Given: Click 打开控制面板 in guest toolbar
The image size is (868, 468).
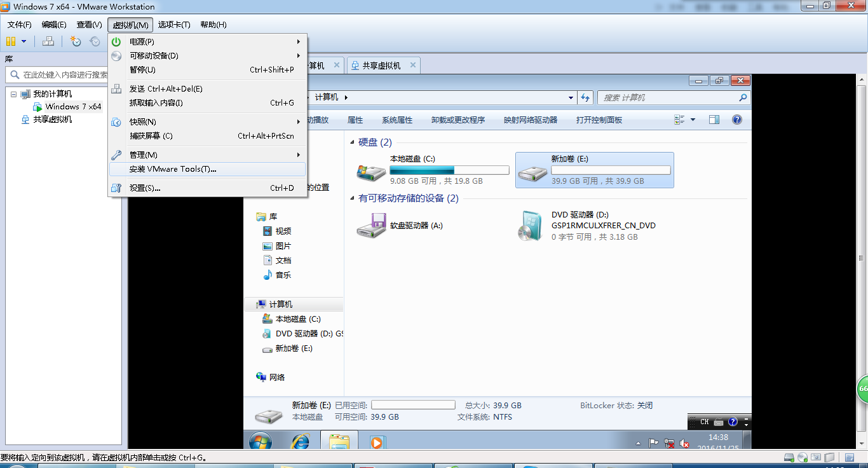Looking at the screenshot, I should click(x=599, y=120).
